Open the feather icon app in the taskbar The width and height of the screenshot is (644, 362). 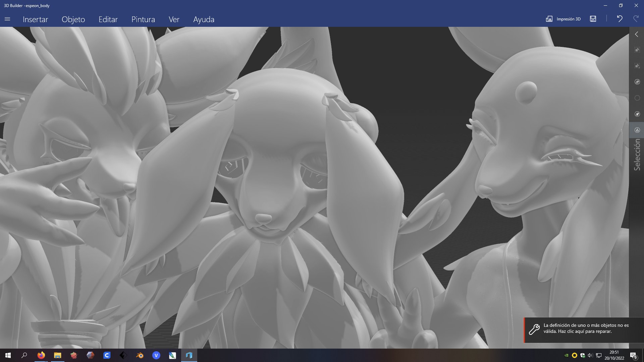(172, 355)
